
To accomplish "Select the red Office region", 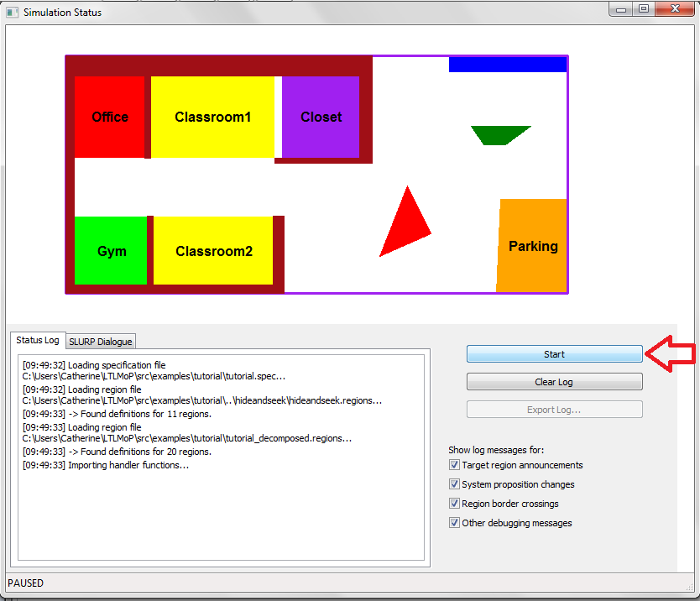I will tap(109, 118).
